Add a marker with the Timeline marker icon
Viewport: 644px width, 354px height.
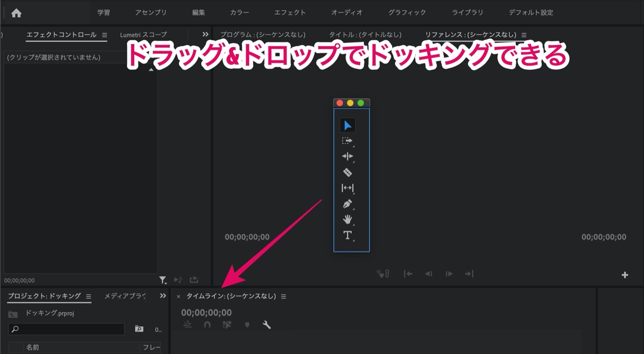[247, 325]
